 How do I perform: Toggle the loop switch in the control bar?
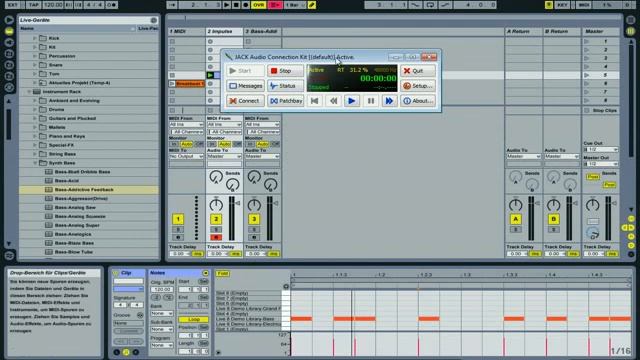(x=430, y=5)
